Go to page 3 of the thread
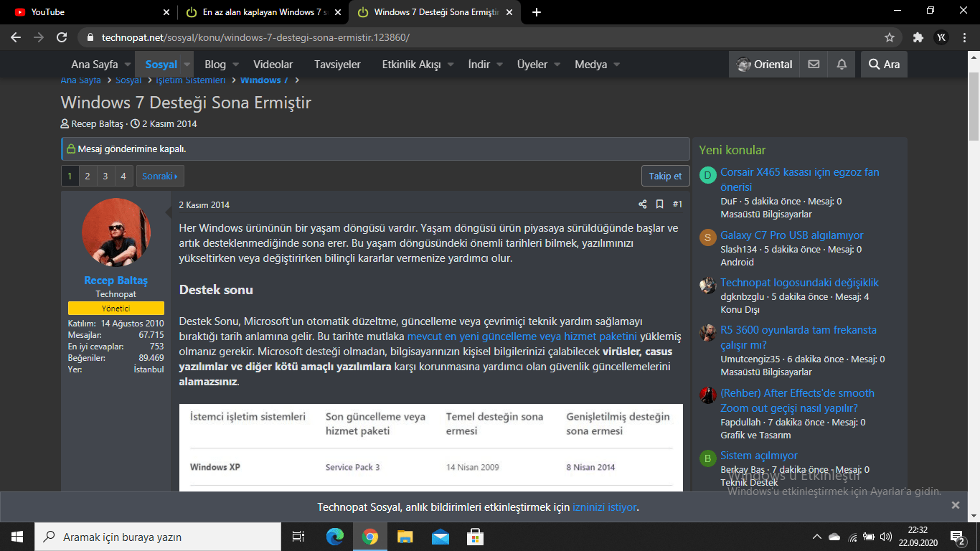The width and height of the screenshot is (980, 551). tap(105, 176)
